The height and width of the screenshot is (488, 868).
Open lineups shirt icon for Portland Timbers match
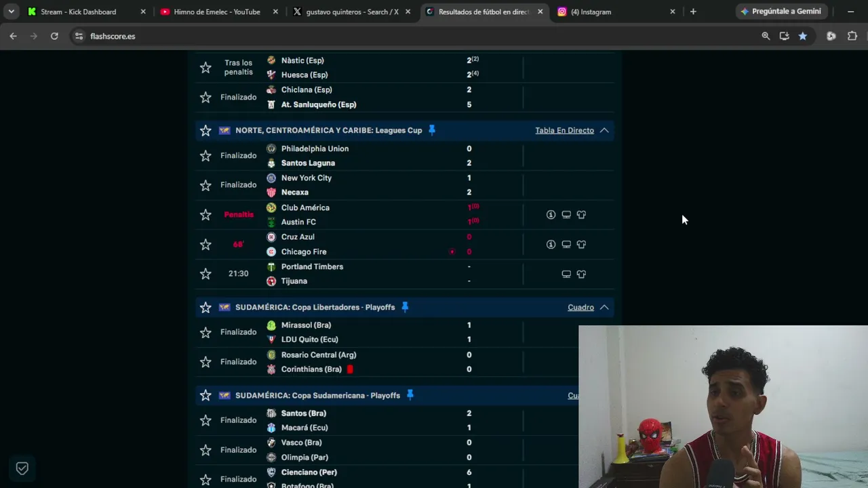pyautogui.click(x=581, y=274)
